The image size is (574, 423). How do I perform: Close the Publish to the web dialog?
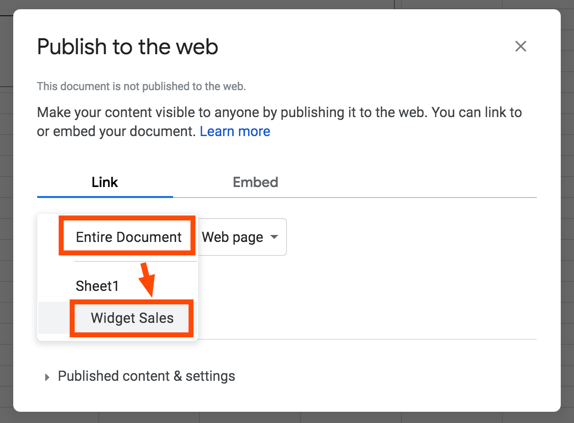click(520, 46)
